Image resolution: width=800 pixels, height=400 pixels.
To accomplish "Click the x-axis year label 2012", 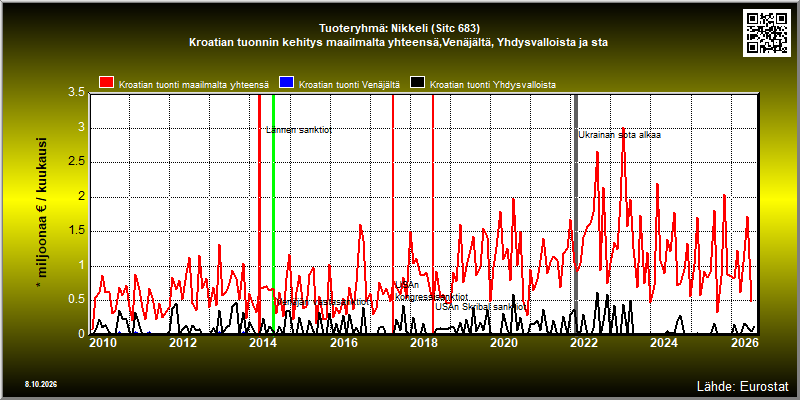I will coord(182,343).
